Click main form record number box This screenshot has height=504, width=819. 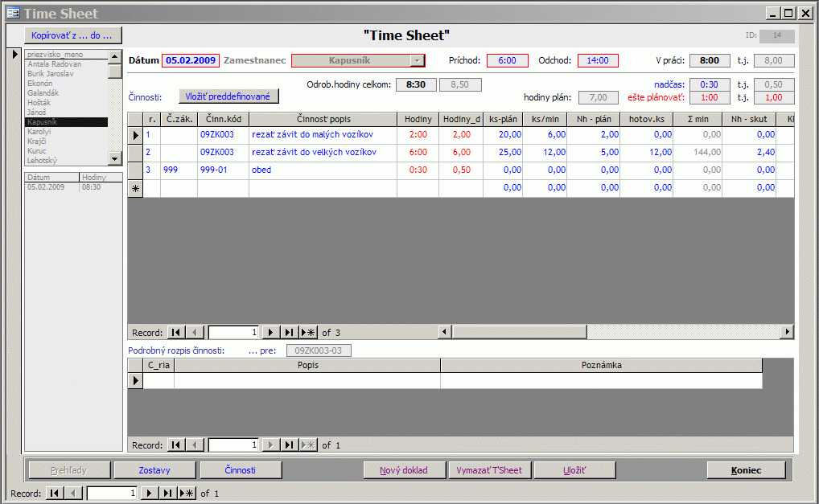point(112,493)
